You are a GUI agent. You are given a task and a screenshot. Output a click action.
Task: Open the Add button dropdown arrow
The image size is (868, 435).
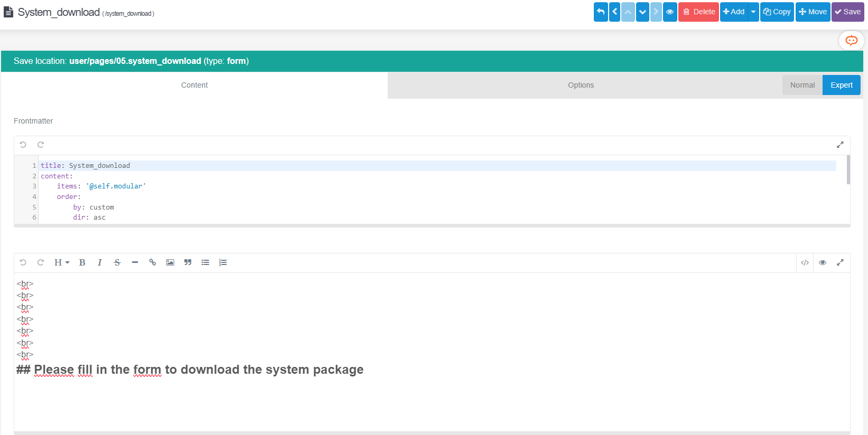coord(753,12)
